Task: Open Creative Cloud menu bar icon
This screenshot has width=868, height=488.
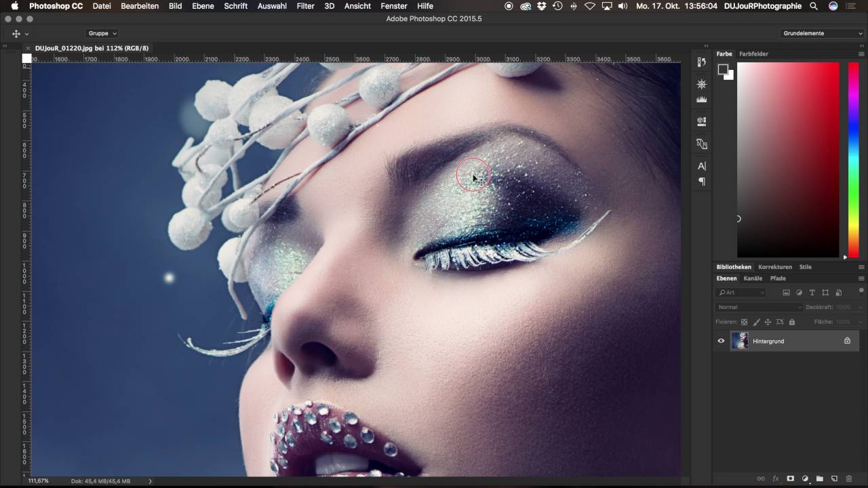Action: 526,6
